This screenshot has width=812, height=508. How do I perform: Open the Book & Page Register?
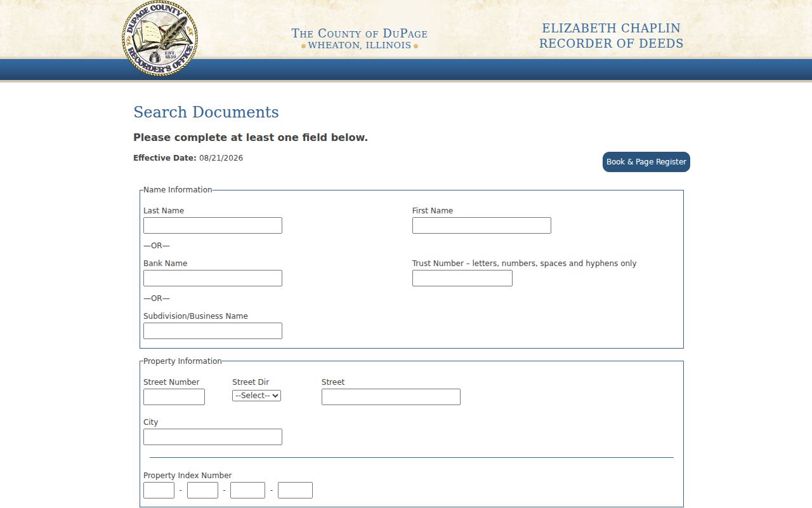(646, 162)
